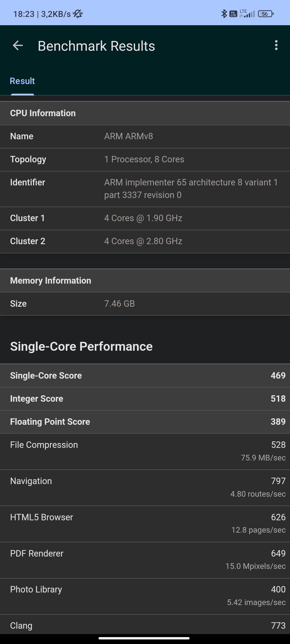Tap the LTE signal strength icon

(x=248, y=14)
